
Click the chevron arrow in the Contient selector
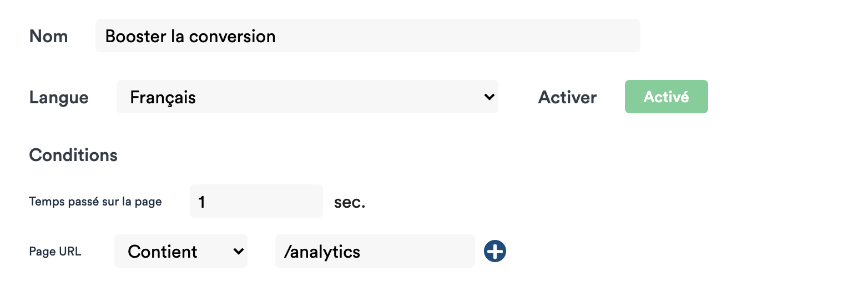[238, 252]
